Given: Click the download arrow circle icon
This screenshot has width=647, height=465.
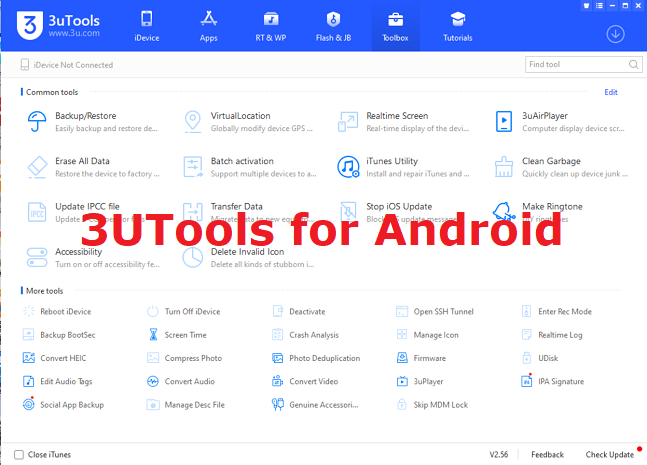Looking at the screenshot, I should click(615, 34).
